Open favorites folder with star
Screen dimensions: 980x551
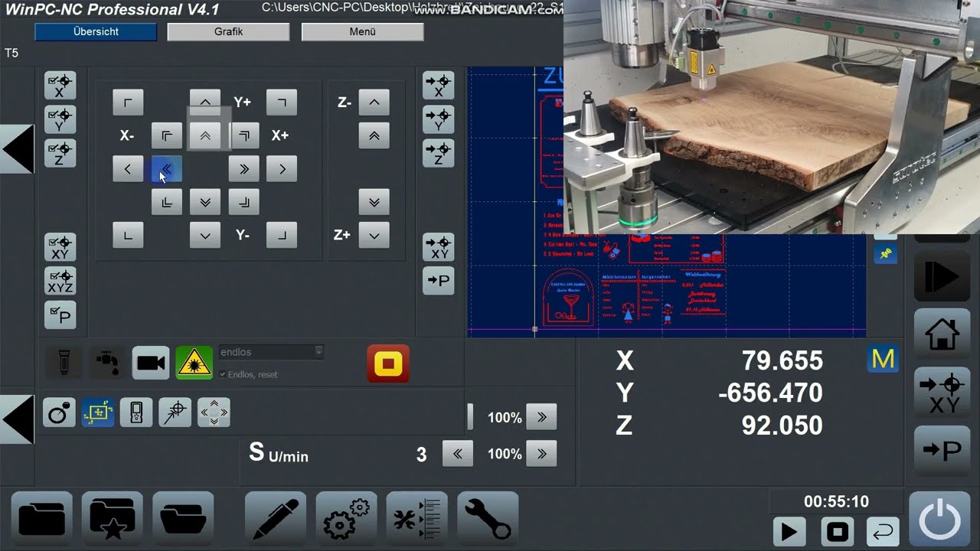[x=113, y=519]
